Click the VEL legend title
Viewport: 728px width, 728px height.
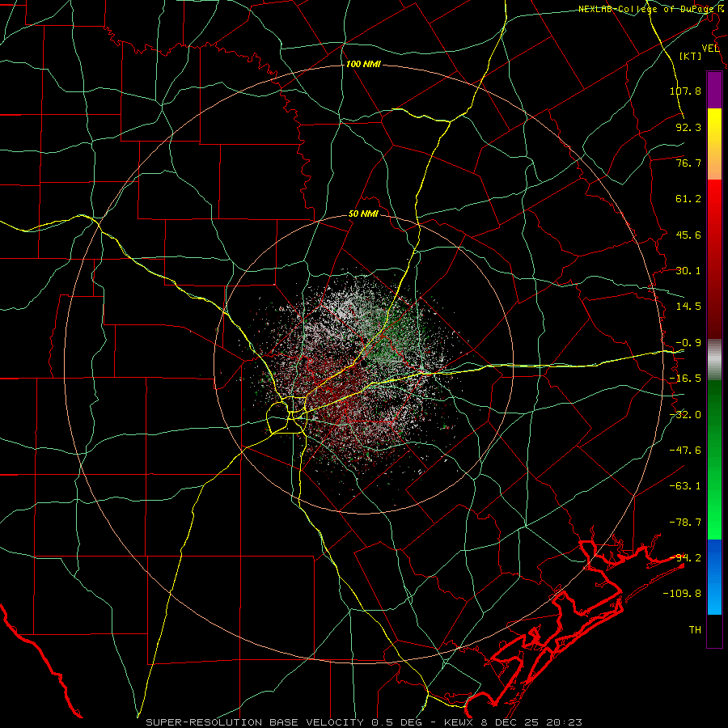point(710,49)
